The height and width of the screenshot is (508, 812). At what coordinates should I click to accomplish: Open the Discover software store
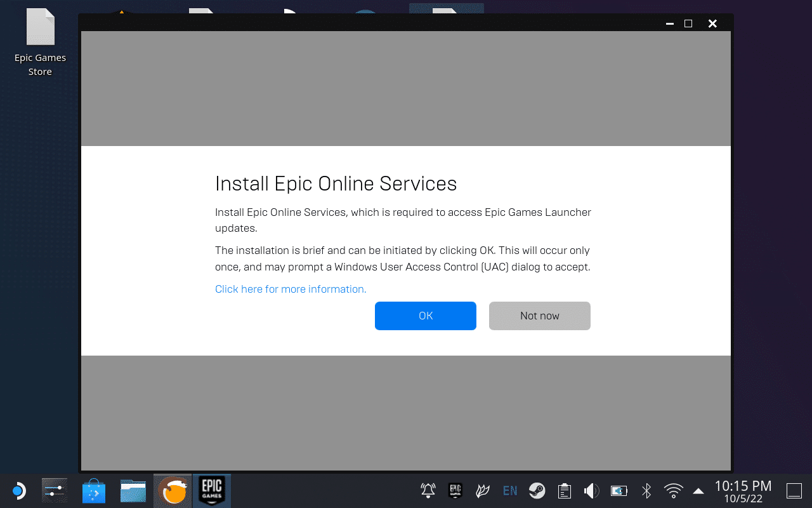(94, 491)
